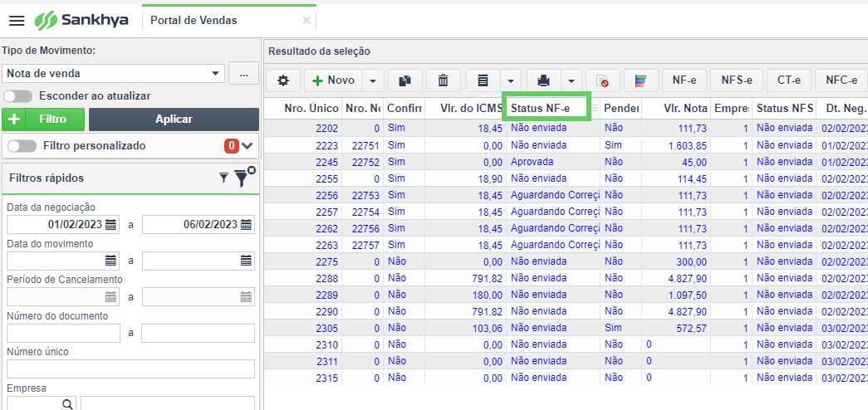Toggle the Filtro personalizado switch
The height and width of the screenshot is (410, 868).
pos(22,146)
